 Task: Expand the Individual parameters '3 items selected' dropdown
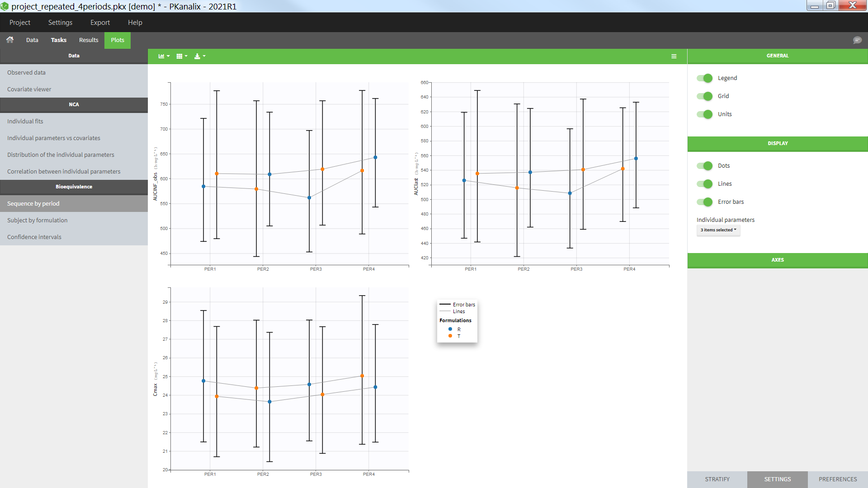[x=718, y=230]
